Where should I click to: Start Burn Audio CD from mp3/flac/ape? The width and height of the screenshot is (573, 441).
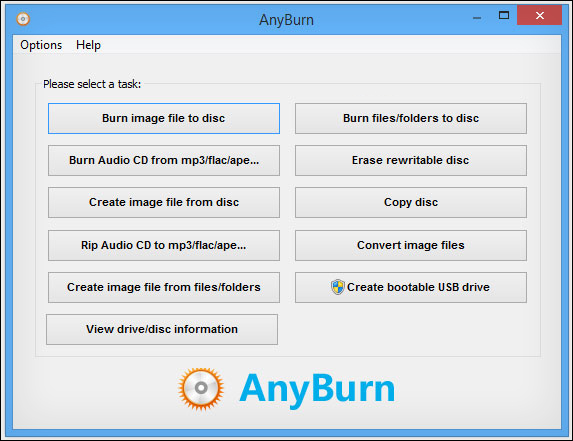164,160
